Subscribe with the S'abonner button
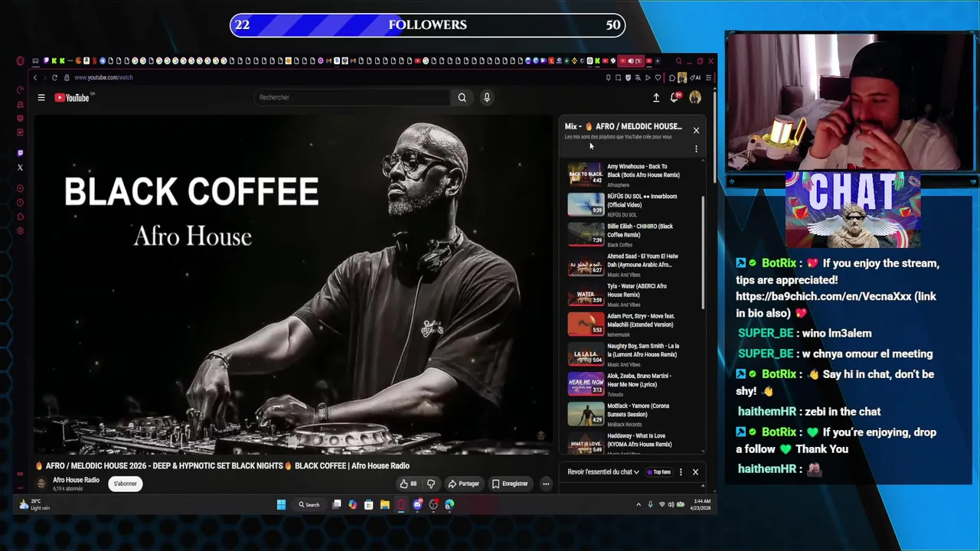The width and height of the screenshot is (980, 551). click(126, 484)
